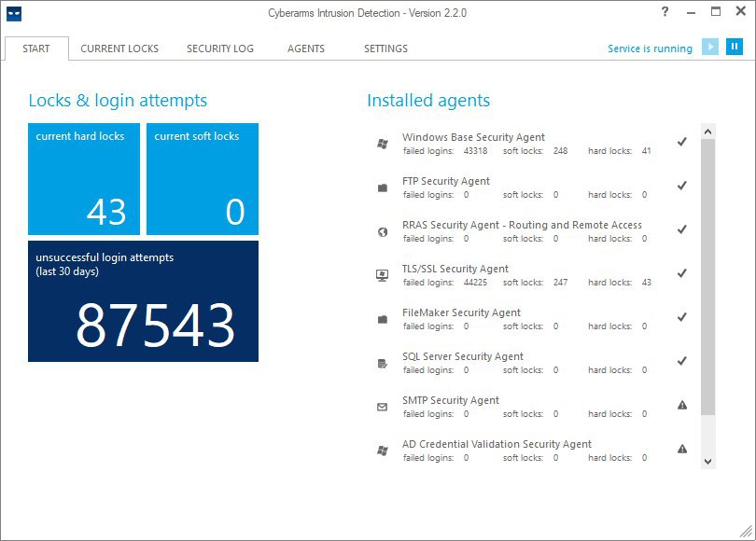Screen dimensions: 756x541
Task: Click the SQL Server Security Agent checkmark
Action: (x=681, y=361)
